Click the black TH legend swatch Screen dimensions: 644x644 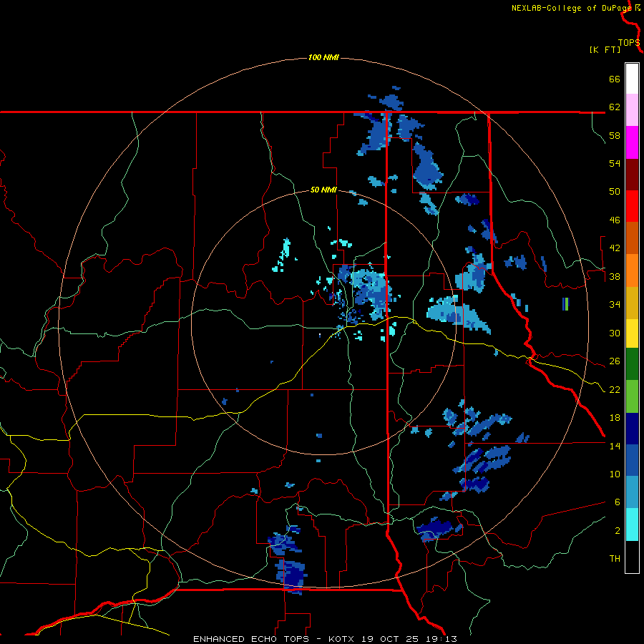[632, 557]
